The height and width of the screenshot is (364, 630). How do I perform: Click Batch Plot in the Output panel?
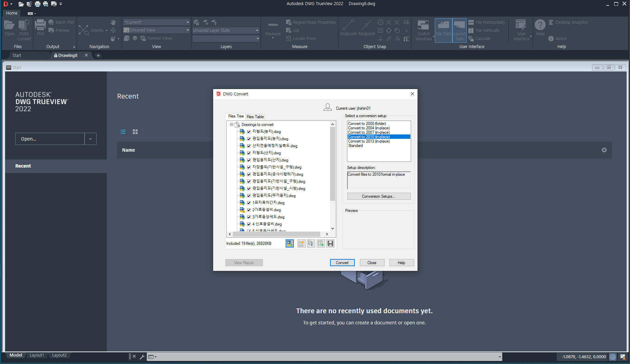click(x=61, y=22)
